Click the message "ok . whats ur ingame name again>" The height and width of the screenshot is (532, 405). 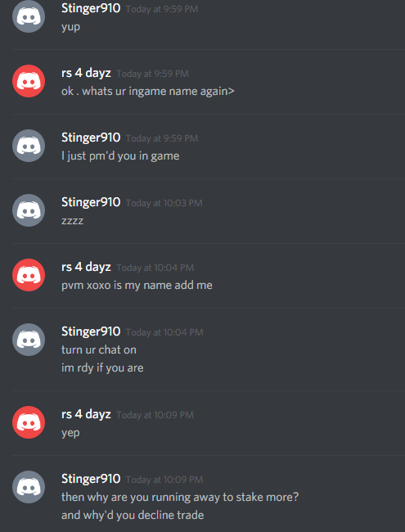(148, 92)
